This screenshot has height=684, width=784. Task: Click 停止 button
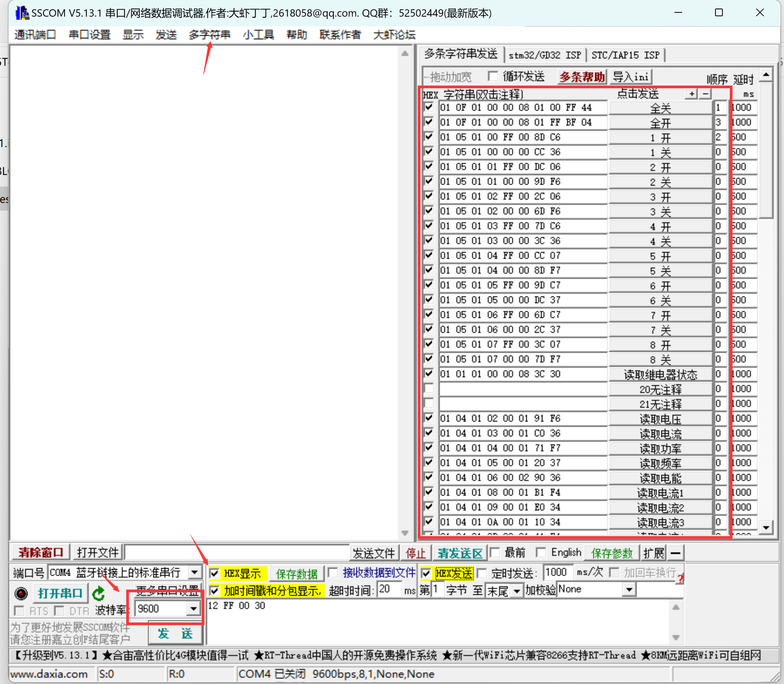(x=415, y=553)
